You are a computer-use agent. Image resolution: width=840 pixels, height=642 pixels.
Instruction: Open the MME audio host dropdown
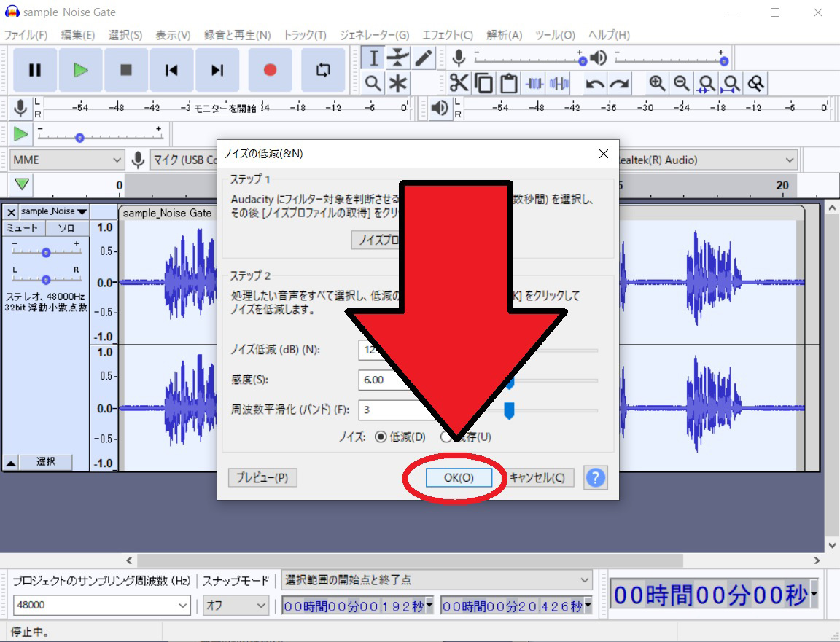point(67,160)
